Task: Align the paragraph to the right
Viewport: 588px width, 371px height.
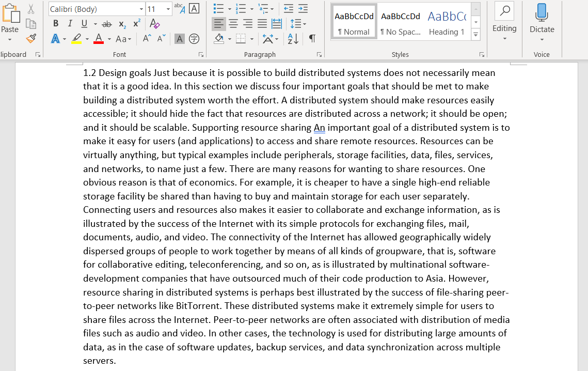Action: (x=247, y=24)
